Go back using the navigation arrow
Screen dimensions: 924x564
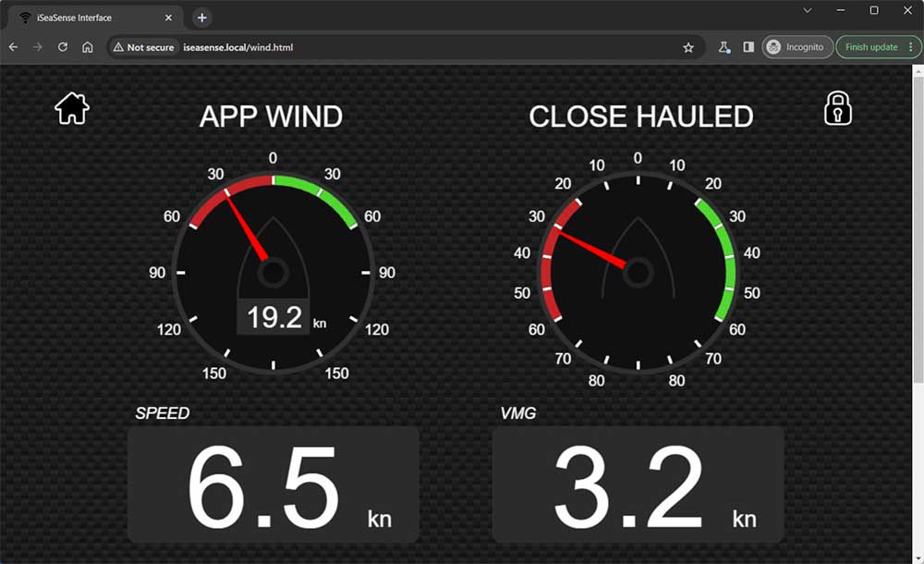pos(13,46)
